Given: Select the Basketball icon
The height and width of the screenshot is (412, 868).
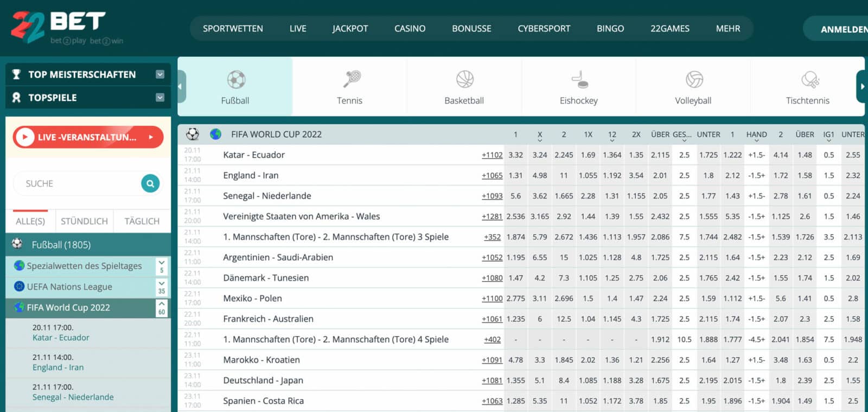Looking at the screenshot, I should tap(465, 79).
